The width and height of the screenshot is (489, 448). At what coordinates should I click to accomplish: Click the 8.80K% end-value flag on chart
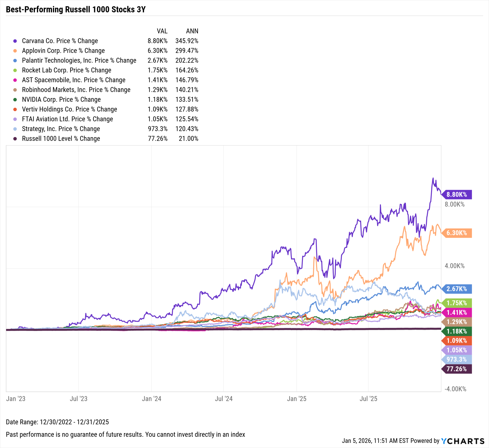point(457,195)
